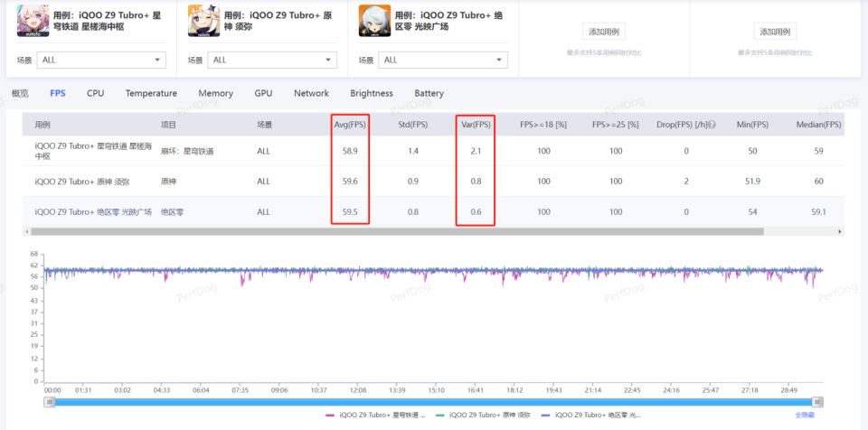Viewport: 868px width, 430px height.
Task: Click the average FPS value 59.6
Action: coord(350,181)
